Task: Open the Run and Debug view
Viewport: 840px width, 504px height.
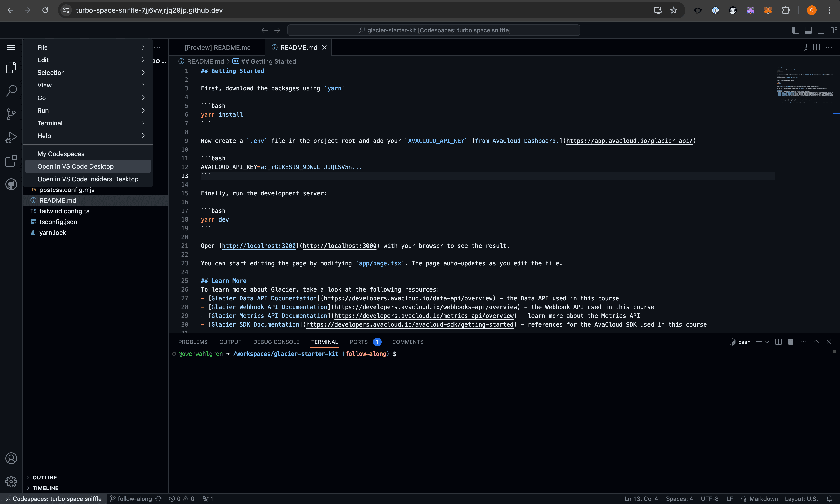Action: 11,138
